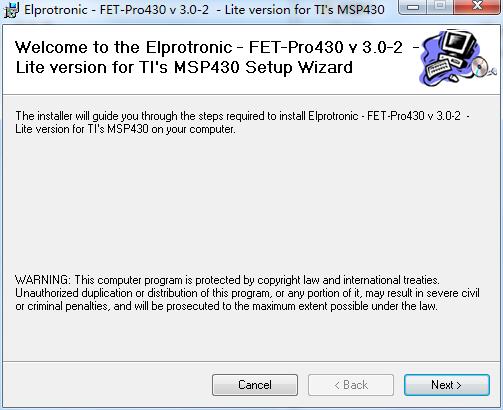Image resolution: width=503 pixels, height=410 pixels.
Task: Click the copyright WARNING paragraph
Action: pos(247,293)
